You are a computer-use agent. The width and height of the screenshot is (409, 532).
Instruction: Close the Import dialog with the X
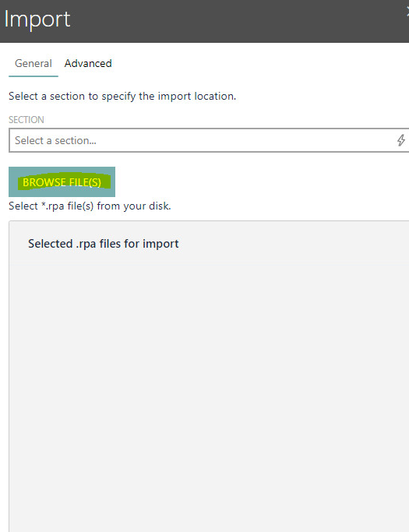407,12
